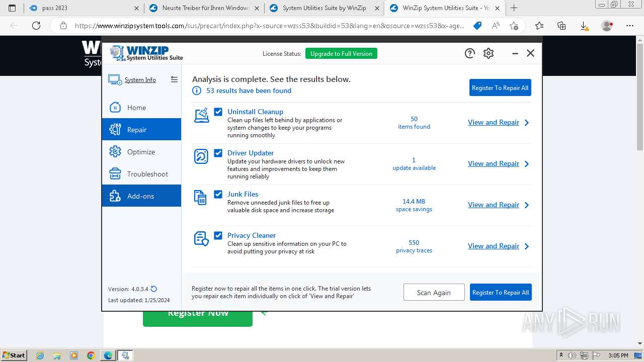This screenshot has height=362, width=644.
Task: Open View and Repair for Driver Updater
Action: (494, 163)
